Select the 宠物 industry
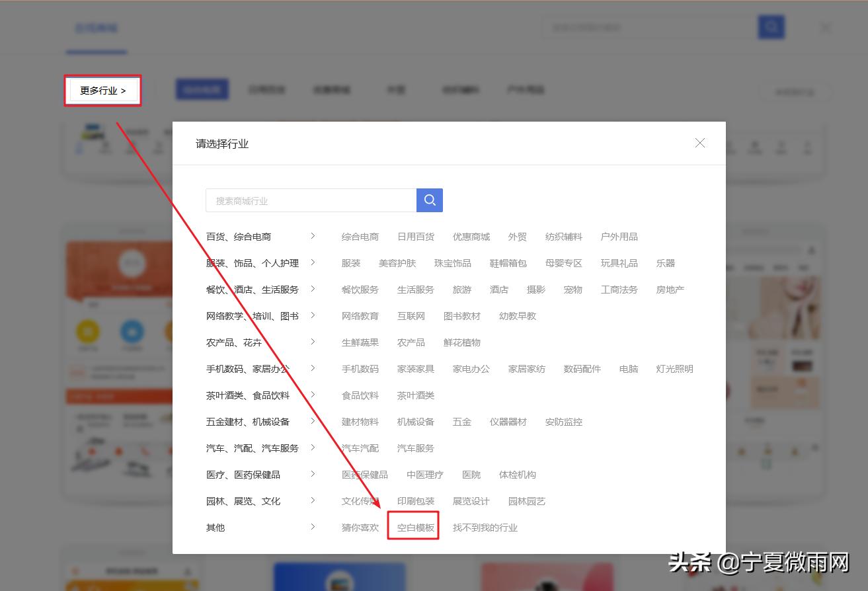 [572, 289]
